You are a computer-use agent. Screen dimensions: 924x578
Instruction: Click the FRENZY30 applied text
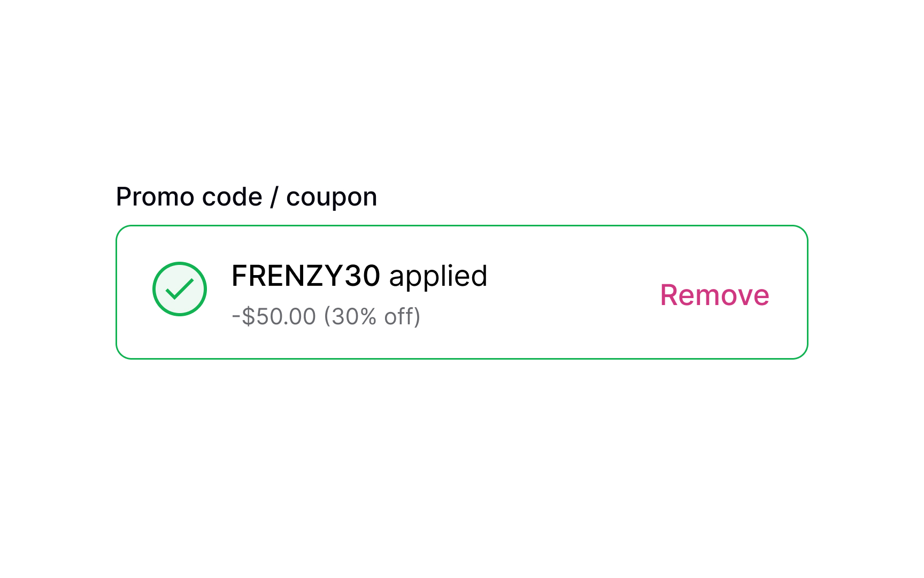click(359, 275)
